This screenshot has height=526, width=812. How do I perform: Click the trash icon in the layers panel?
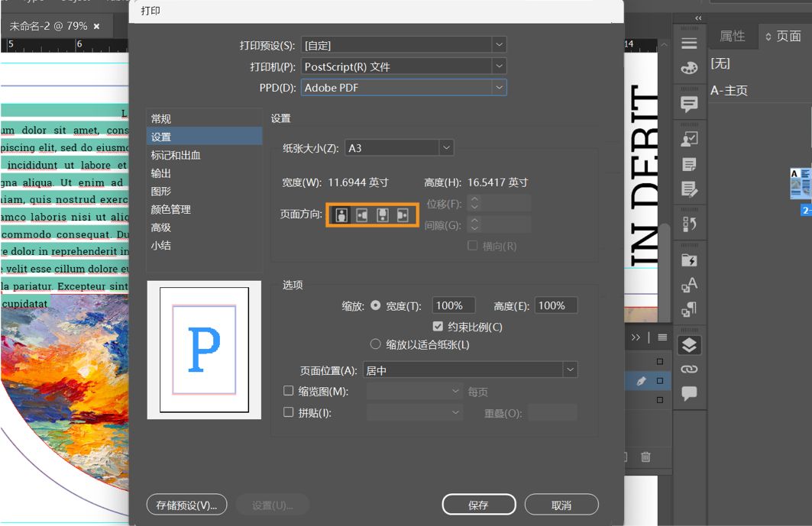coord(645,457)
